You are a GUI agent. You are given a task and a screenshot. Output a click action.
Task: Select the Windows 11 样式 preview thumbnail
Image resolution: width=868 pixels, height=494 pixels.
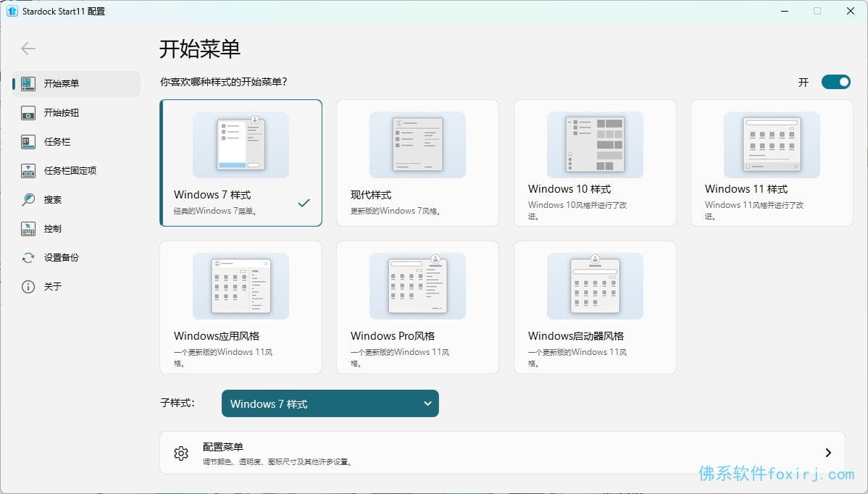point(772,144)
